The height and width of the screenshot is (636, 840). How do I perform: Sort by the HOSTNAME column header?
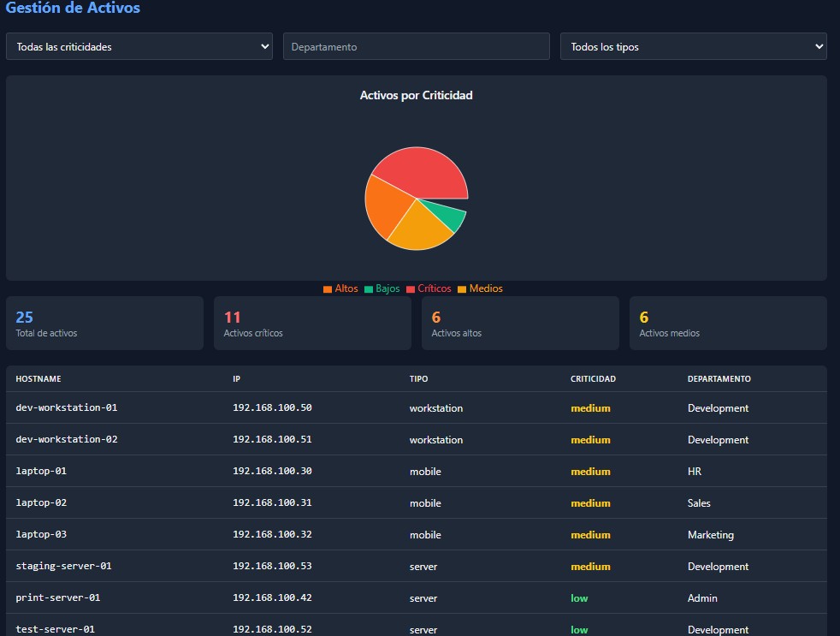pos(38,379)
